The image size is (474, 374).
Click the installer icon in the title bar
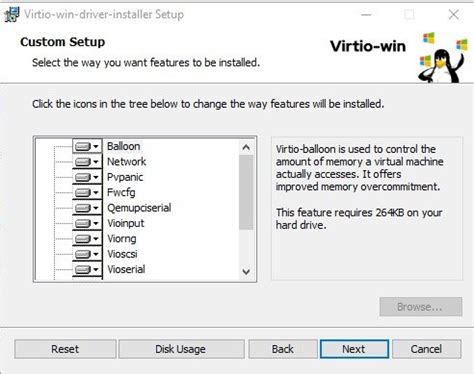(12, 14)
